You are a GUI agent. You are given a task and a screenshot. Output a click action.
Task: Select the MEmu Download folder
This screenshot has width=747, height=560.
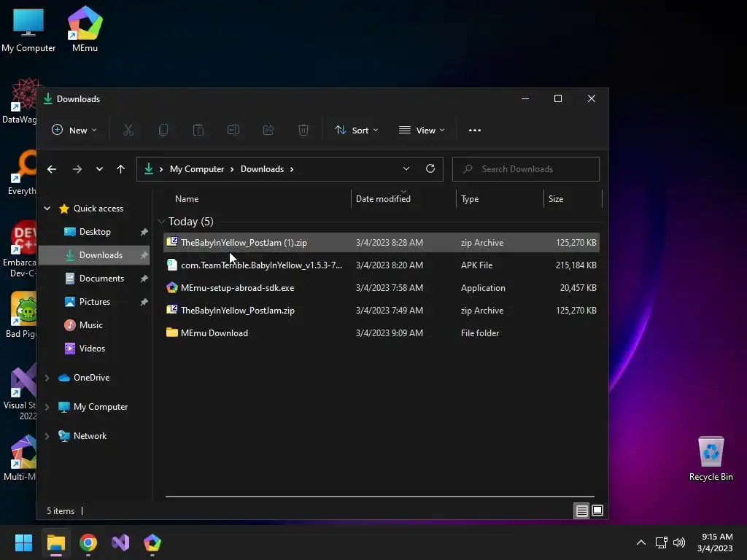(381, 332)
